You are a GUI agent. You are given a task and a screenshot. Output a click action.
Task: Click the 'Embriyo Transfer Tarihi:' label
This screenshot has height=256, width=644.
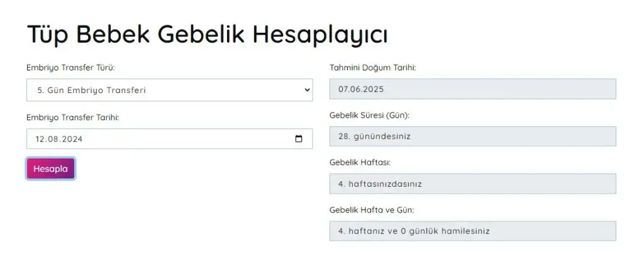point(73,118)
